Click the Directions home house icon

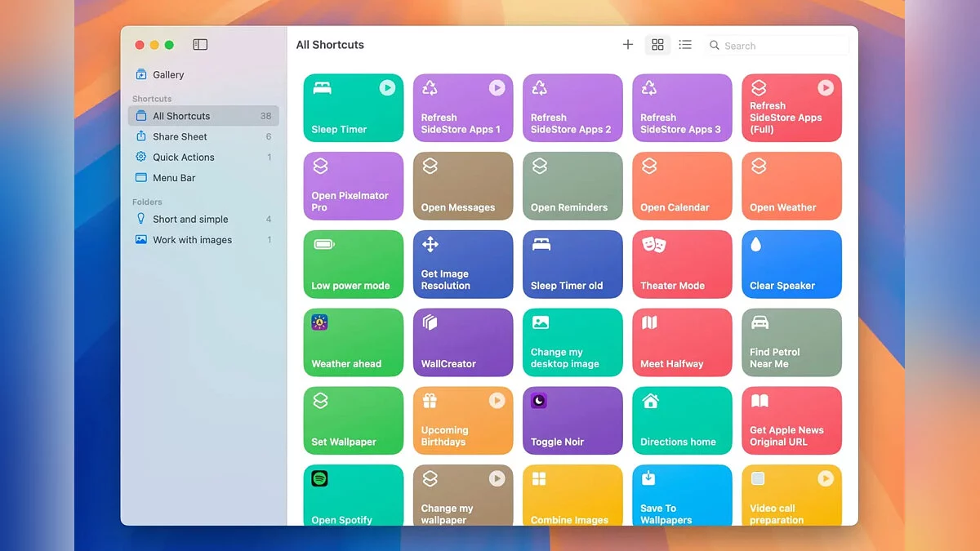pos(650,401)
